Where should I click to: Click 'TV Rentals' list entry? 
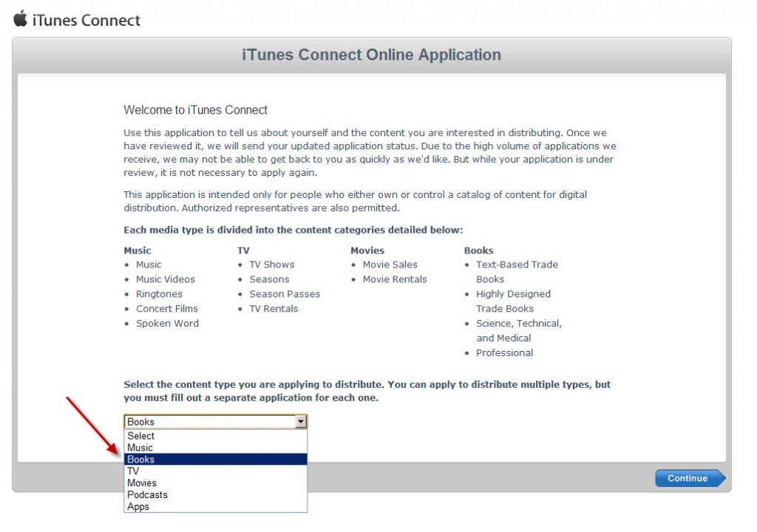coord(274,308)
